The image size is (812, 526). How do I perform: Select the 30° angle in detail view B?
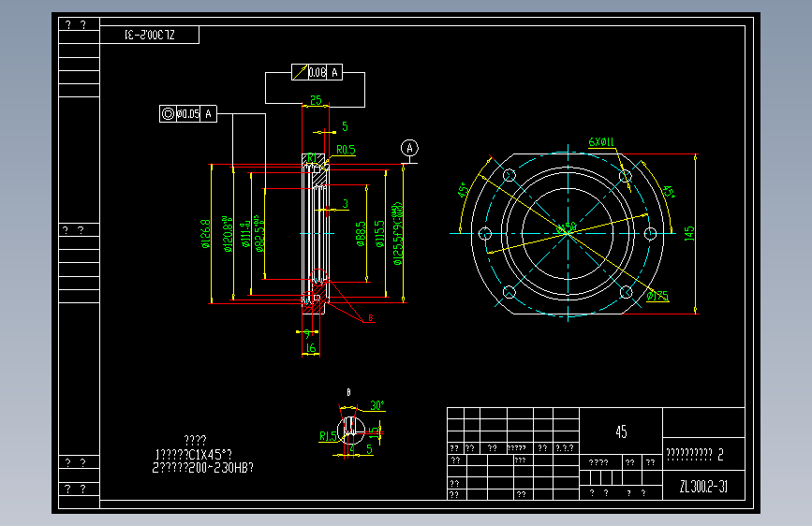tap(377, 405)
